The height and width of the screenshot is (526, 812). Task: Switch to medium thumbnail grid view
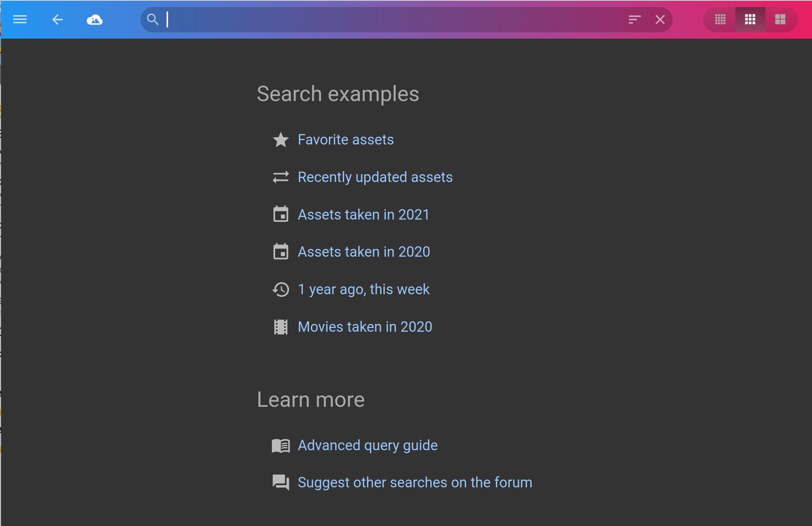[x=750, y=19]
